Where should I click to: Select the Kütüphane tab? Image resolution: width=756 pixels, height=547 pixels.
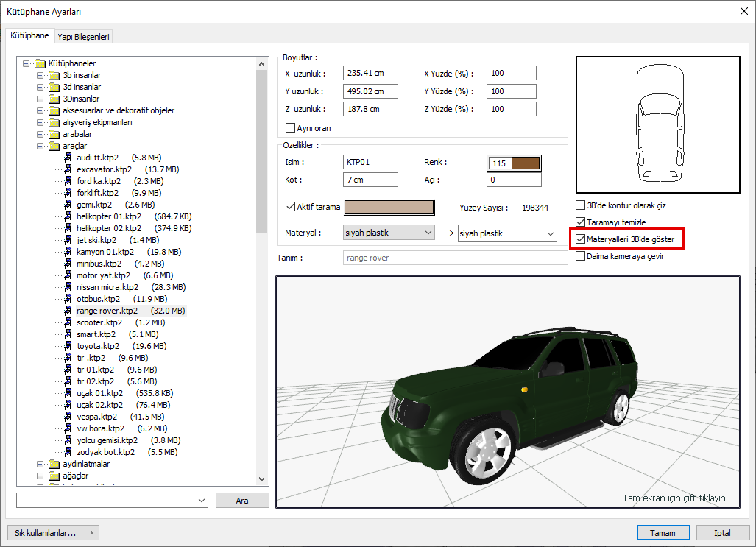point(29,35)
